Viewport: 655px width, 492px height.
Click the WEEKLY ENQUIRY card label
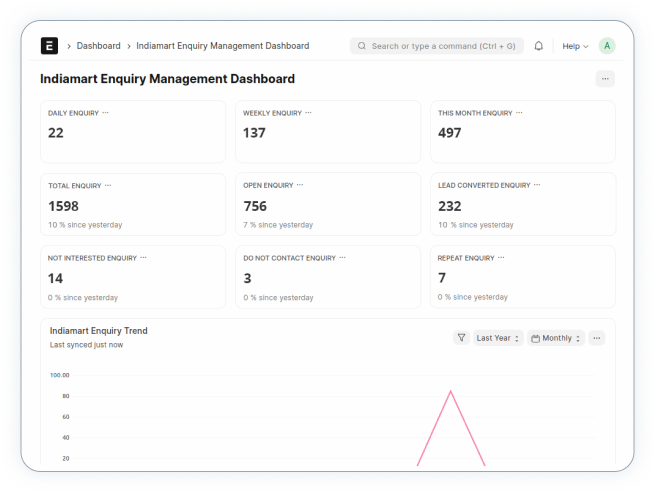tap(272, 113)
